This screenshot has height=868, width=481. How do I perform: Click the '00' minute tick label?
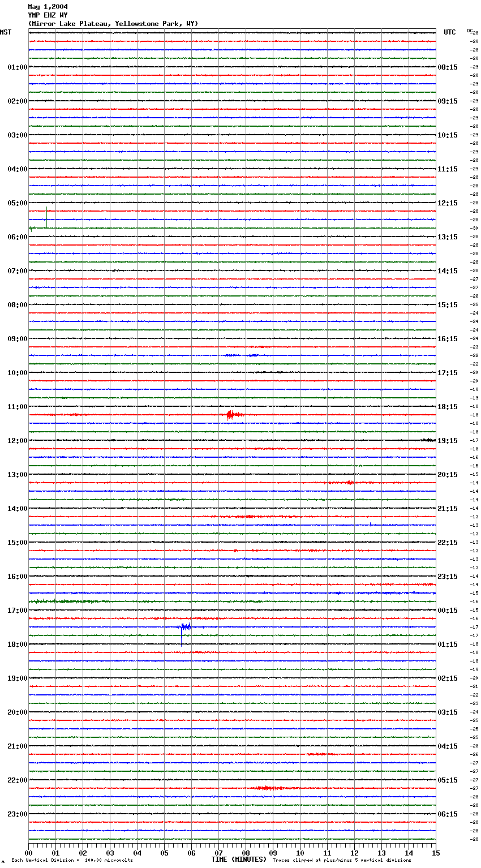29,853
